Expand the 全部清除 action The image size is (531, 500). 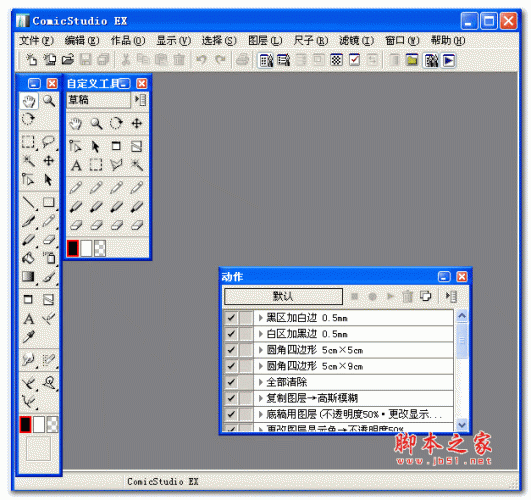click(260, 382)
